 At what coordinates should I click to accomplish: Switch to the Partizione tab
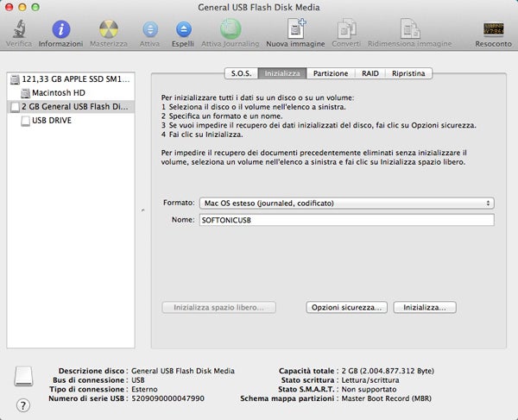[331, 73]
